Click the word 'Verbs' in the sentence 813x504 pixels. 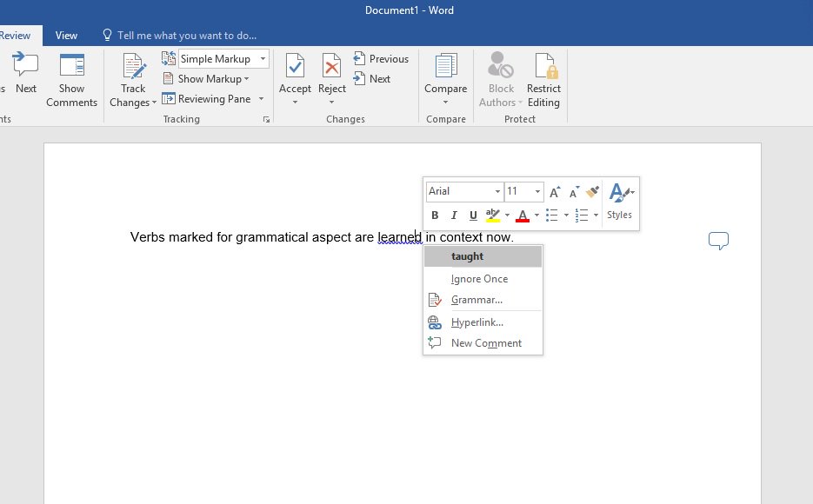click(x=147, y=237)
